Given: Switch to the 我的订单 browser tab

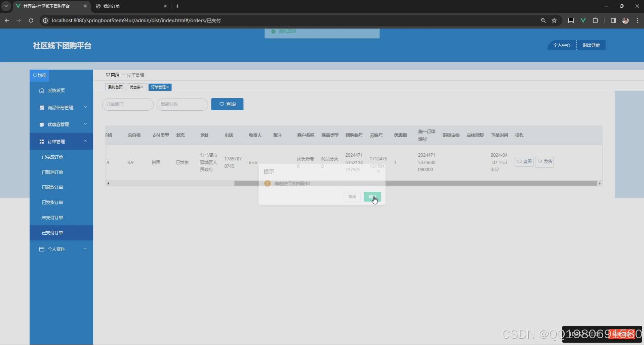Looking at the screenshot, I should (x=131, y=6).
